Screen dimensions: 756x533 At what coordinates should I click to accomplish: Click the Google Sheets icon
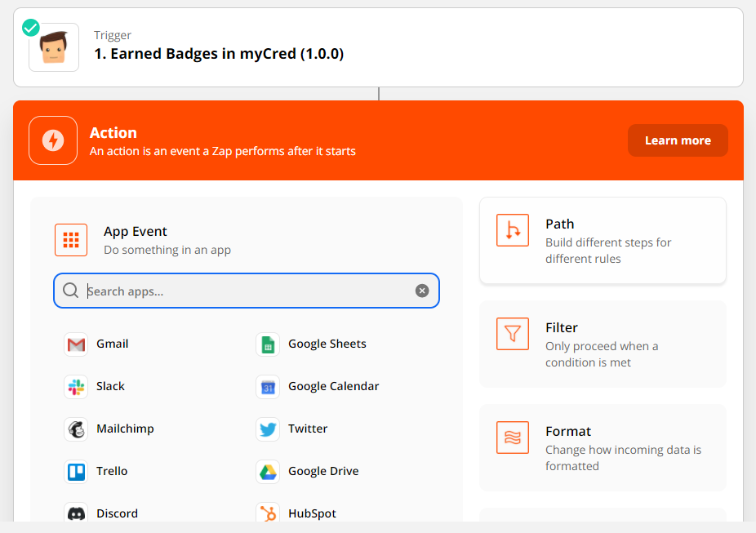268,344
